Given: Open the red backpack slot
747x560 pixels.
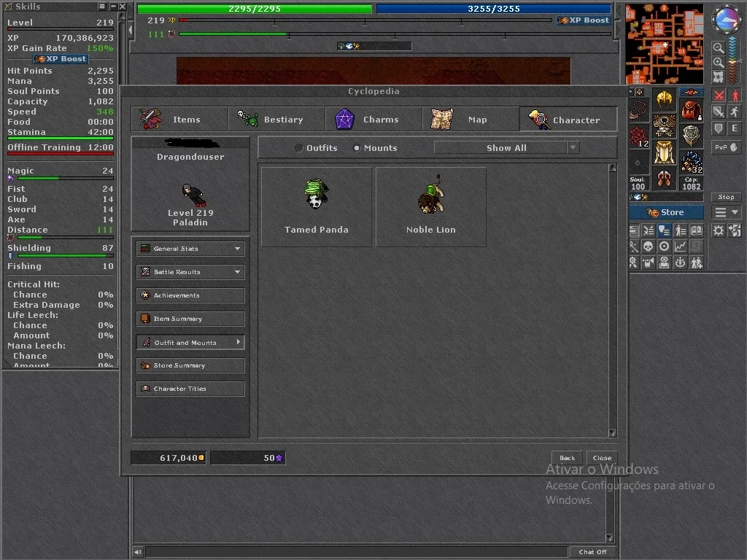Looking at the screenshot, I should coord(692,110).
